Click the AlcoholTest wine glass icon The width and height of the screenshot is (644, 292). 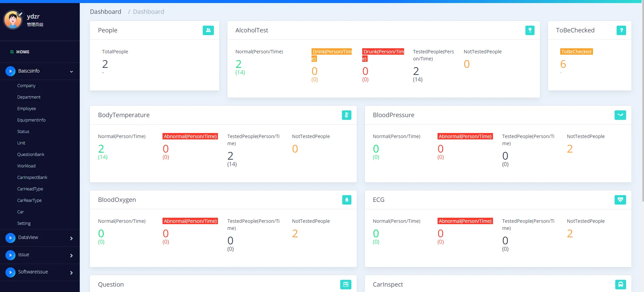click(530, 30)
